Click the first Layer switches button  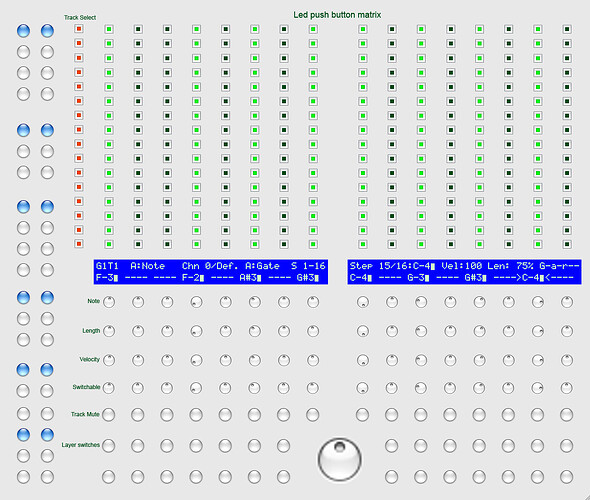point(109,445)
